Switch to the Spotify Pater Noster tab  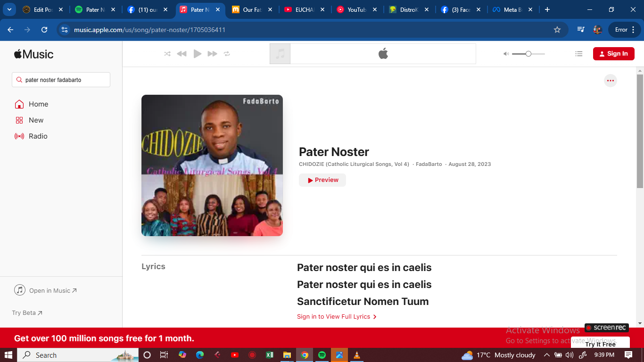95,9
